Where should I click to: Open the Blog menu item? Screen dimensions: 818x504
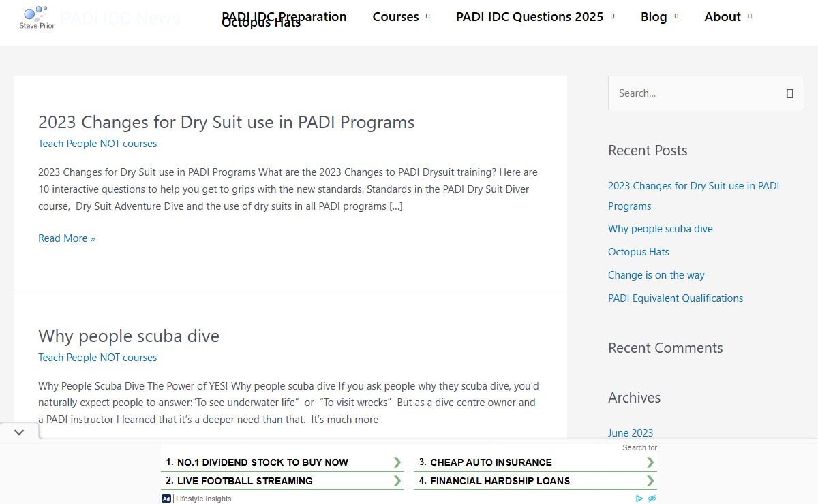pyautogui.click(x=654, y=16)
